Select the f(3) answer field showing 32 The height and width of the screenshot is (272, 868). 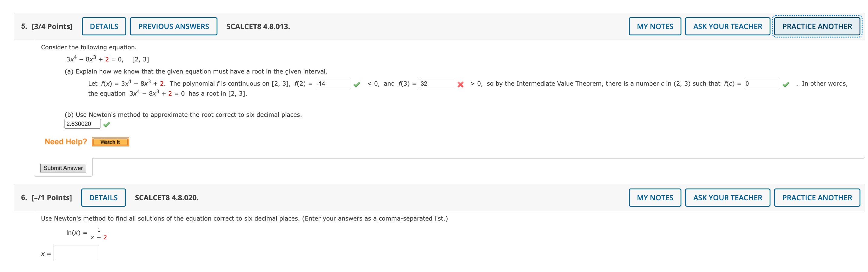click(x=437, y=84)
